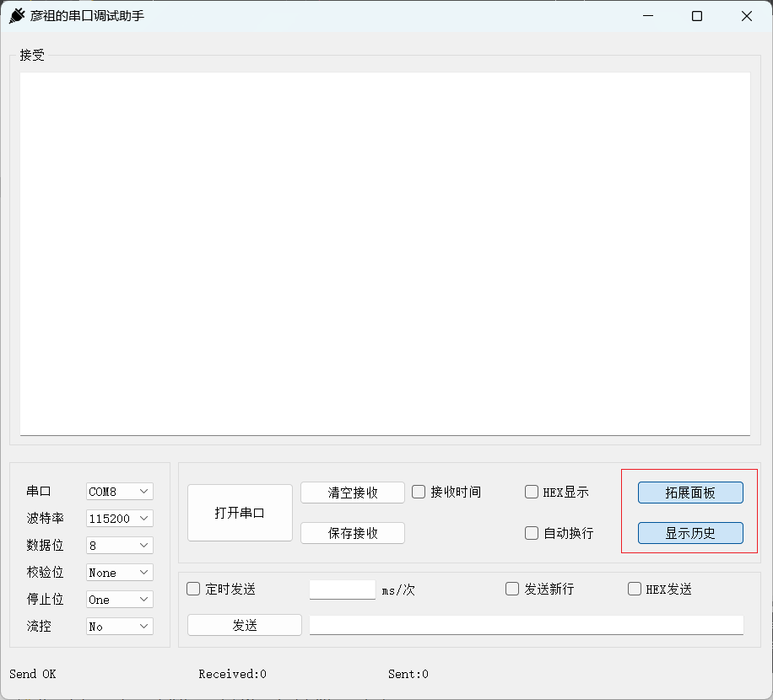
Task: Click inside the 接受 receive text area
Action: click(385, 254)
